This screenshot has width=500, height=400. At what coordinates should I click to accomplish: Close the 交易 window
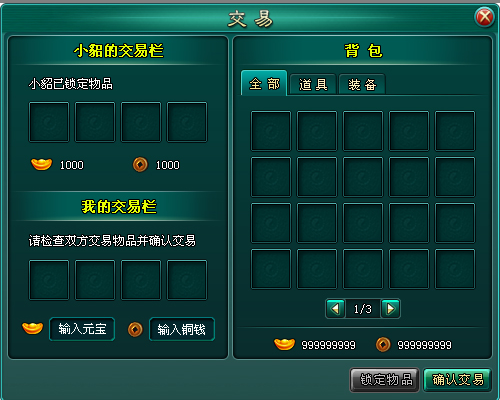pyautogui.click(x=484, y=17)
